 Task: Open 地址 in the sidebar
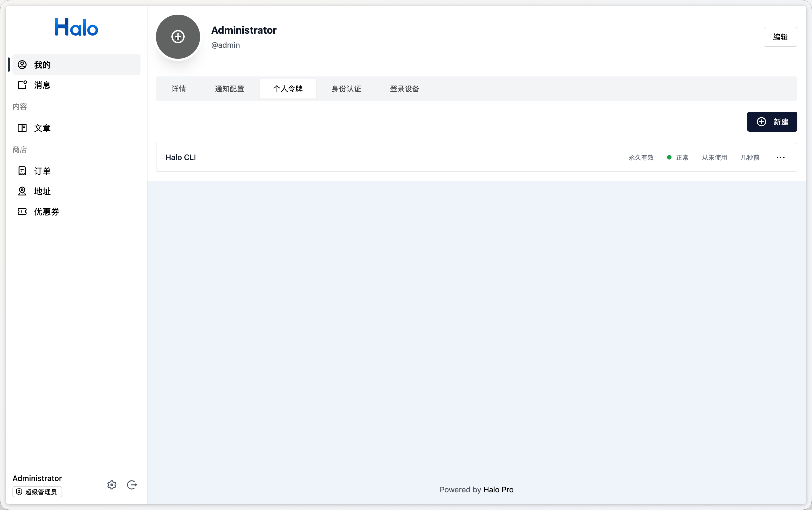click(x=76, y=191)
